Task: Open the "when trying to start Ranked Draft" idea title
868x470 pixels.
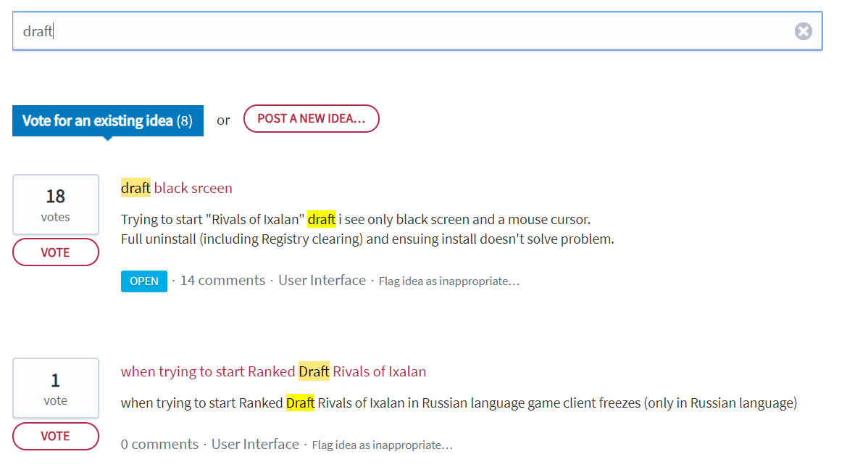Action: tap(273, 371)
